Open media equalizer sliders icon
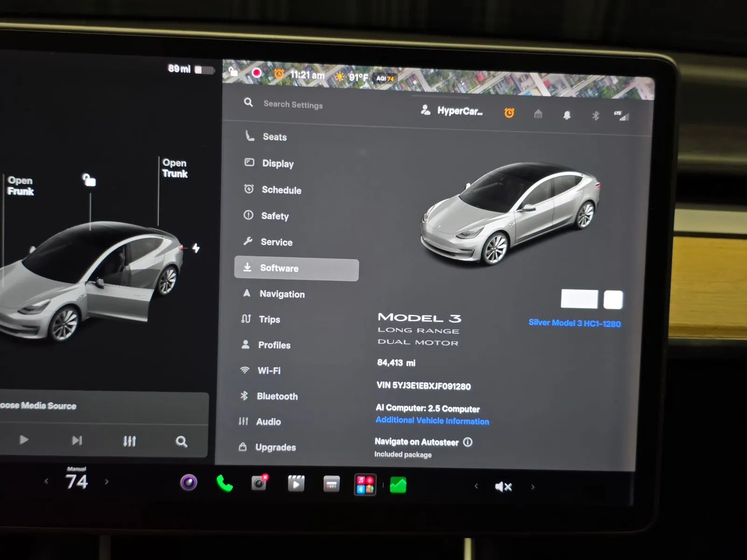The image size is (747, 560). tap(129, 441)
